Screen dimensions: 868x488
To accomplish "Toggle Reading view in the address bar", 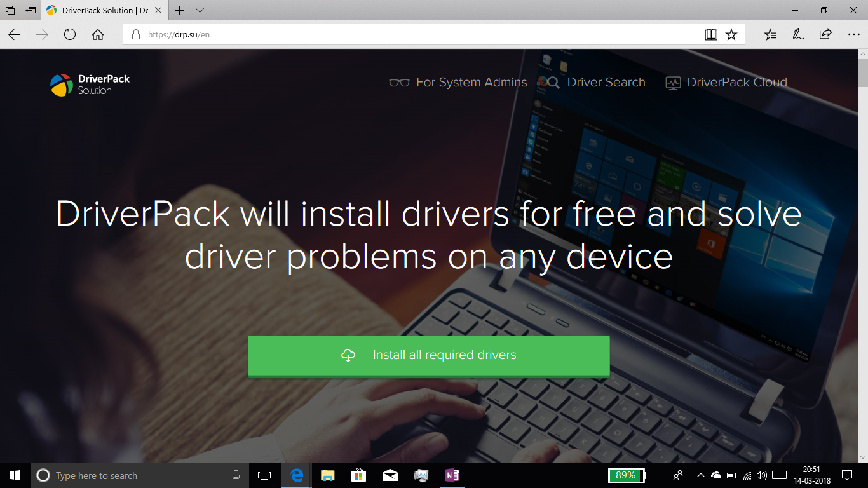I will coord(710,34).
